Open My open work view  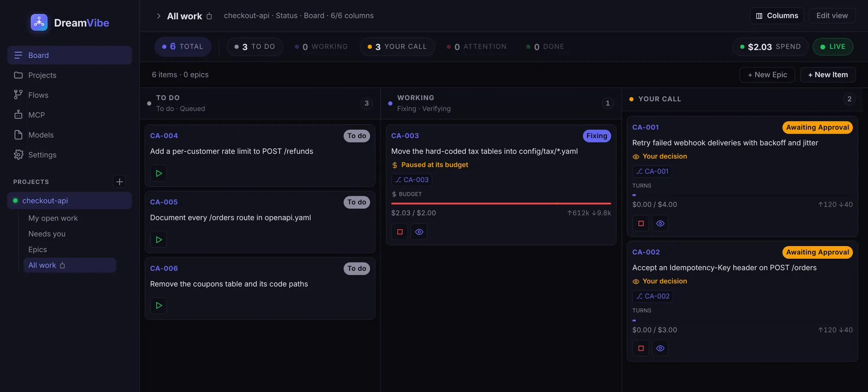(70, 218)
